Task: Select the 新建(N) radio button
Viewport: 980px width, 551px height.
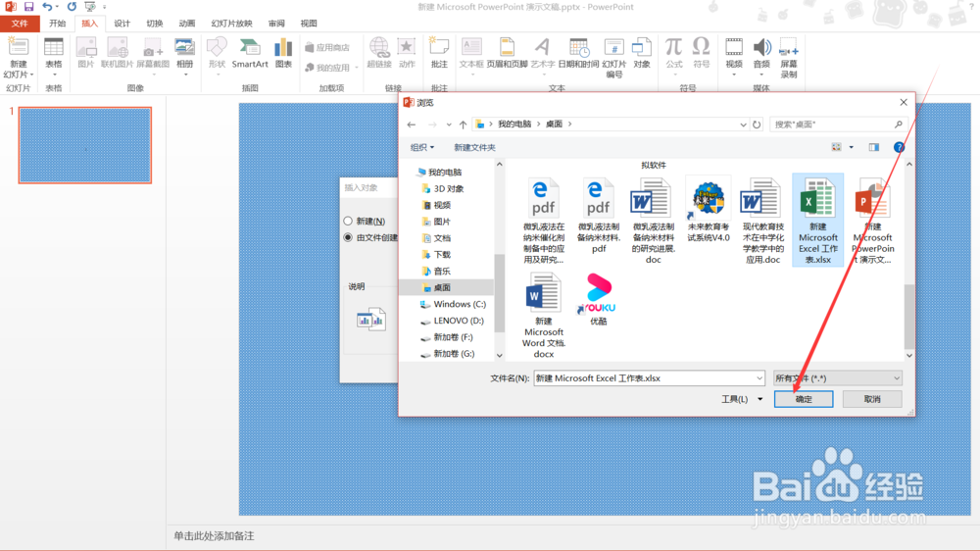Action: (348, 221)
